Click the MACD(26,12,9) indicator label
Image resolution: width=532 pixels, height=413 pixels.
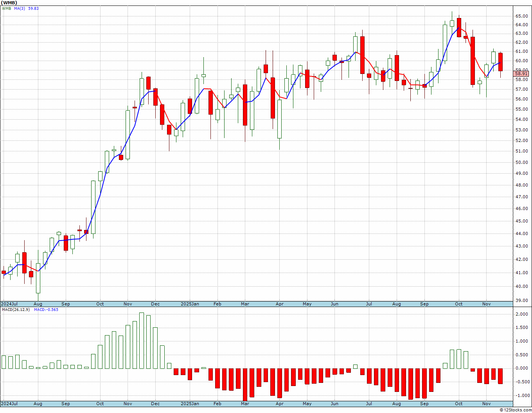point(16,309)
